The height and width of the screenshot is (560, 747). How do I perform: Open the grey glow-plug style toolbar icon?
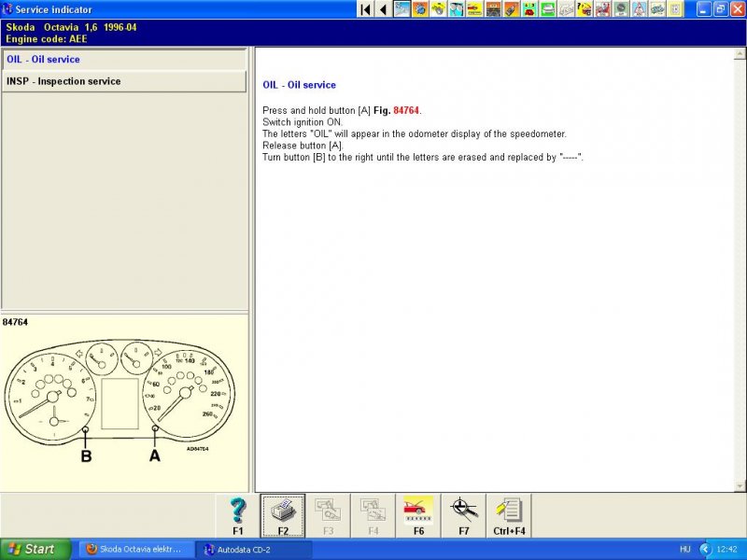[658, 9]
